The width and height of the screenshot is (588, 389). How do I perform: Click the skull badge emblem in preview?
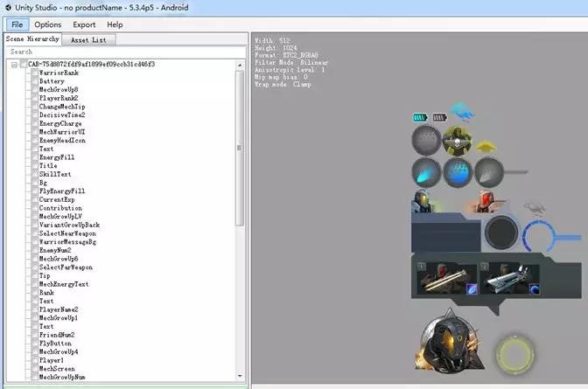click(457, 141)
